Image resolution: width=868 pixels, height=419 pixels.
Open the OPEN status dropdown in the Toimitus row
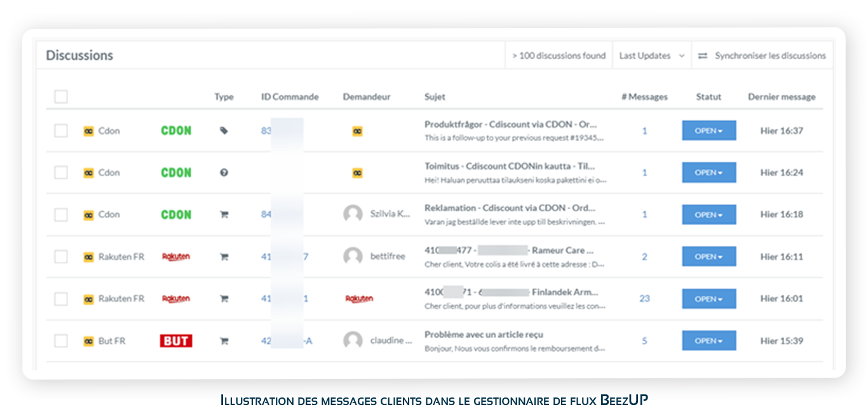[x=709, y=172]
